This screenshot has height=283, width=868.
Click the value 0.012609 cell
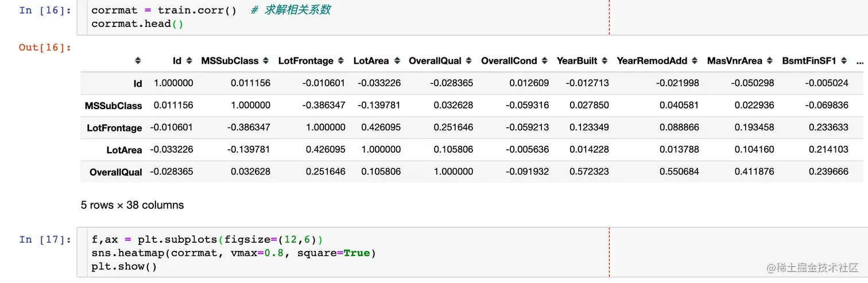[x=529, y=83]
